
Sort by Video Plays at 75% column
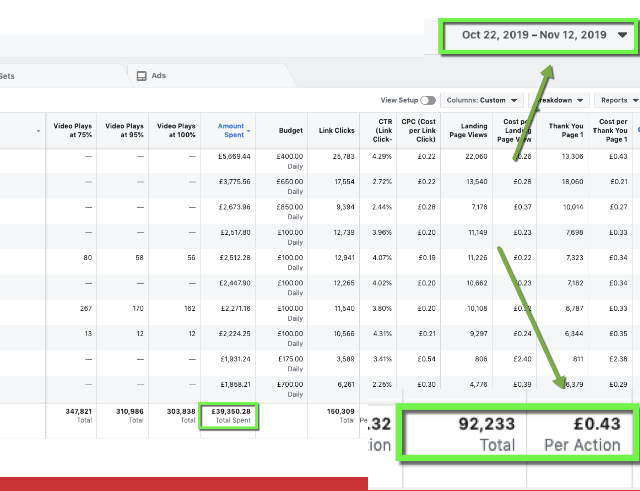tap(73, 130)
